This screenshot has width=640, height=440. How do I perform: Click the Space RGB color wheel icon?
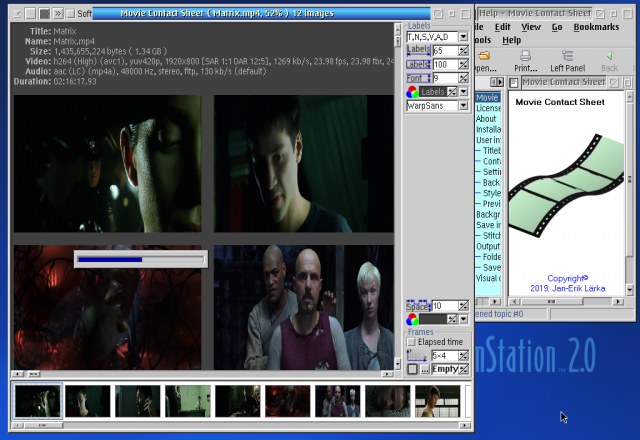point(413,319)
